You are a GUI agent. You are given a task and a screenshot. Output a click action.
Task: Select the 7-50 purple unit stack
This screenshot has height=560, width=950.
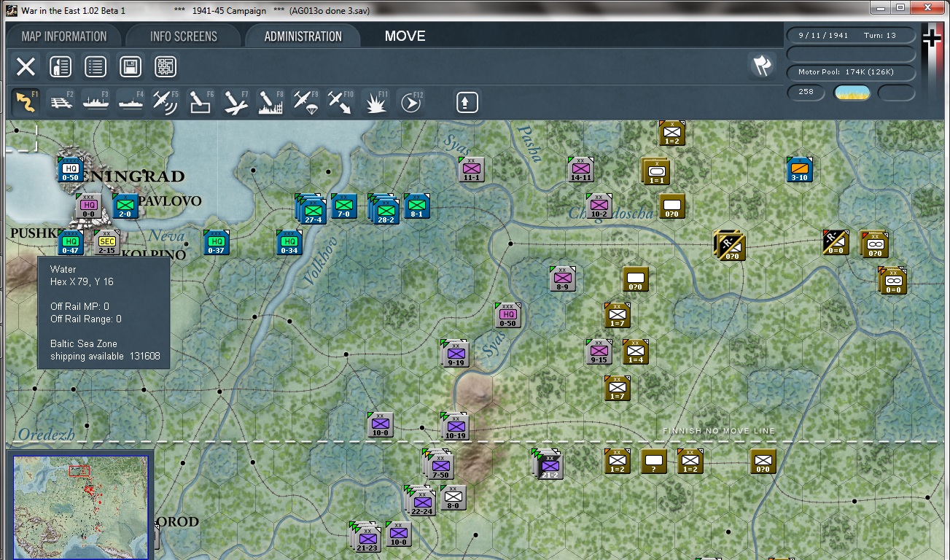coord(439,464)
